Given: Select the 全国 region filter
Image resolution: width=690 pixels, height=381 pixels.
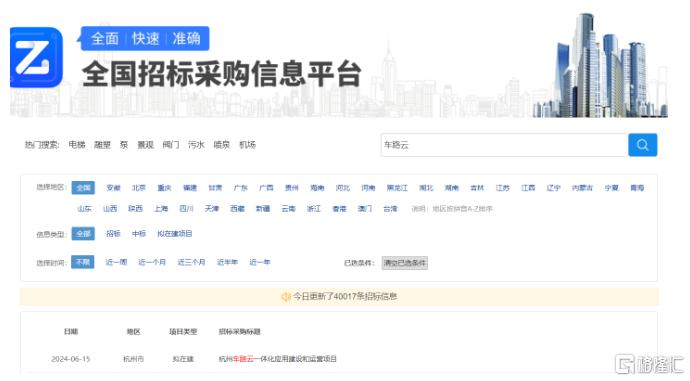Looking at the screenshot, I should coord(83,188).
